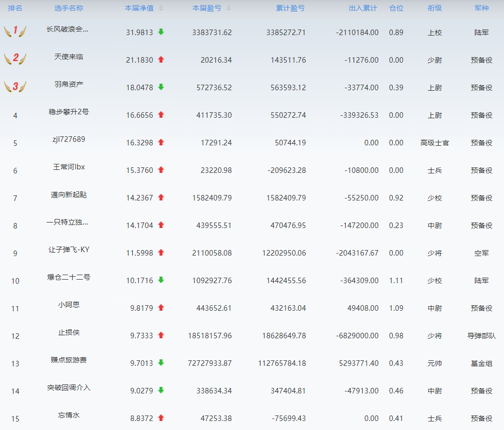504x430 pixels.
Task: Open contestant 爆仓二十二号 profile
Action: pyautogui.click(x=69, y=277)
